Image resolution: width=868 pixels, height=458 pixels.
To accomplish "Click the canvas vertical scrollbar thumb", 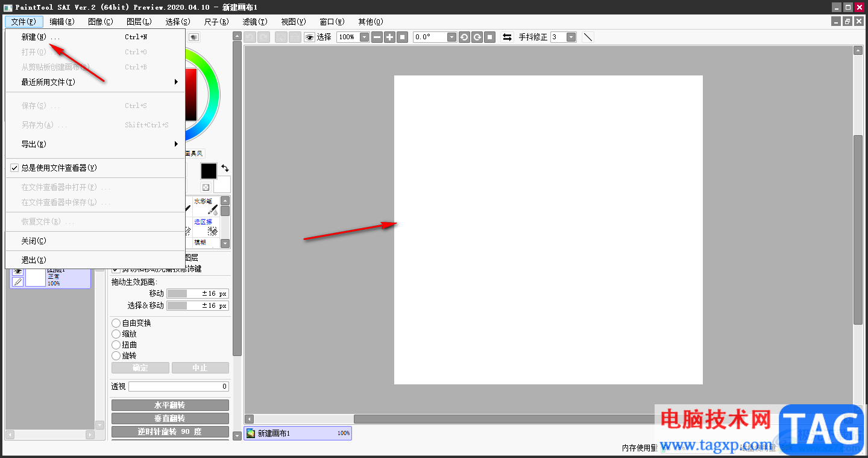I will pos(858,230).
